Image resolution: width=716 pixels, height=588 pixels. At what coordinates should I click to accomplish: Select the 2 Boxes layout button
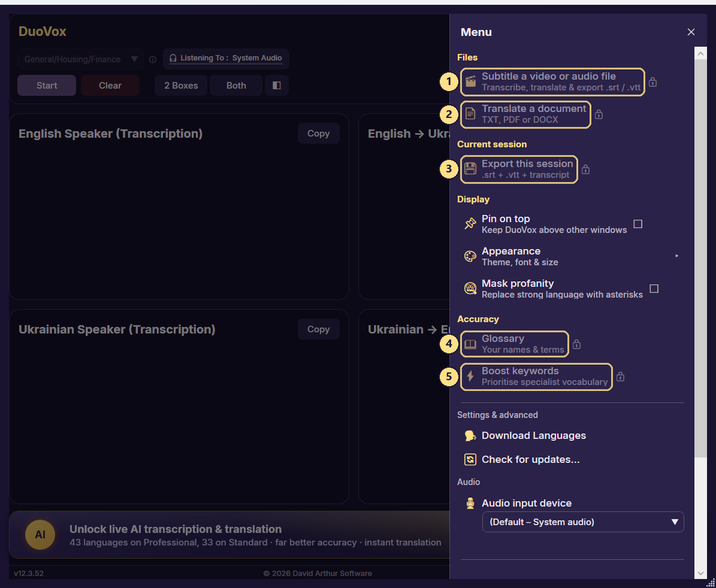point(181,85)
